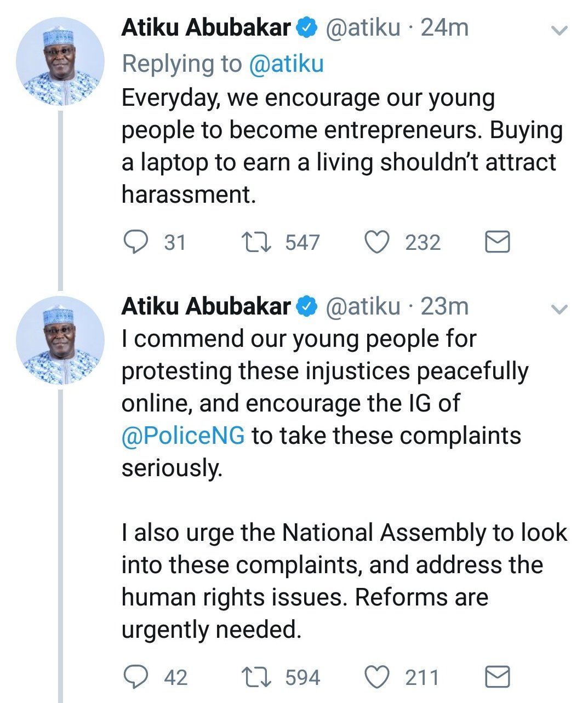
Task: Like the tweet about buying a laptop
Action: click(377, 242)
